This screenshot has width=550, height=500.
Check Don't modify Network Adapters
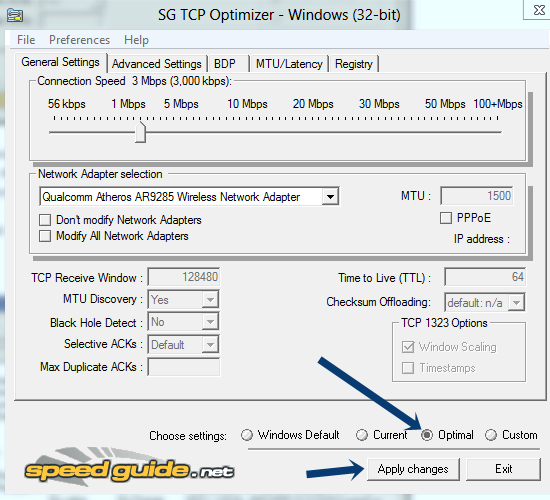tap(45, 220)
